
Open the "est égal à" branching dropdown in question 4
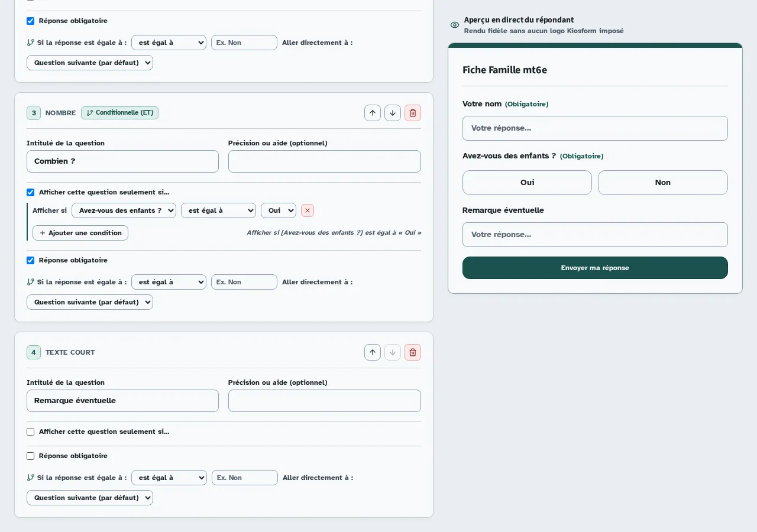click(169, 478)
